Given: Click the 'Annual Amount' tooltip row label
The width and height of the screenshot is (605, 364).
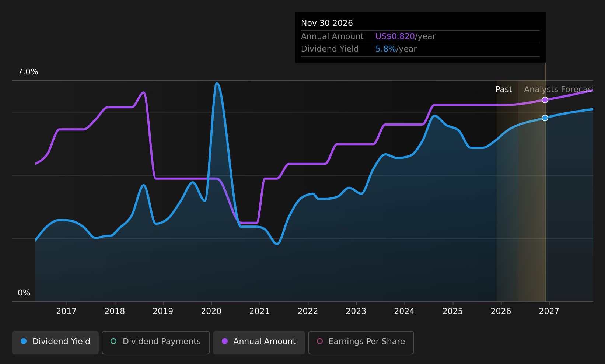Looking at the screenshot, I should pos(332,36).
